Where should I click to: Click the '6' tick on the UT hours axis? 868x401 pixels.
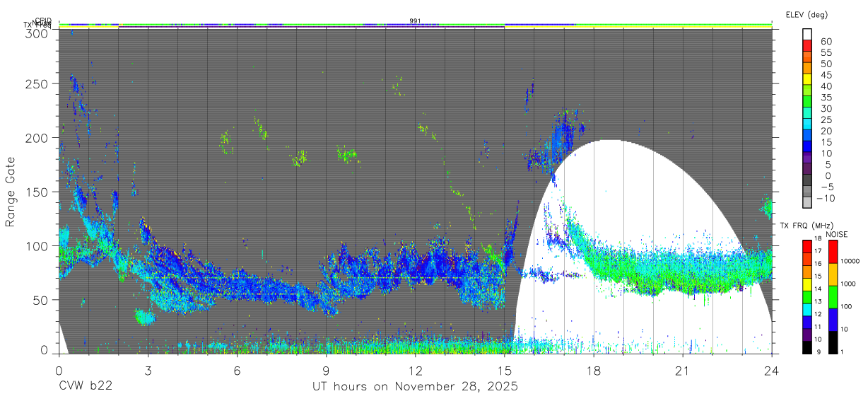click(x=237, y=371)
